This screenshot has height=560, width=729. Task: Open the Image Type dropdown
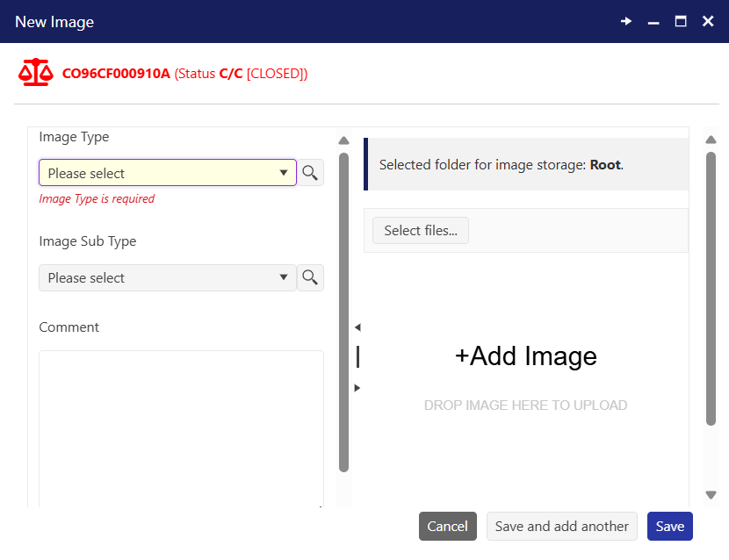click(x=167, y=173)
